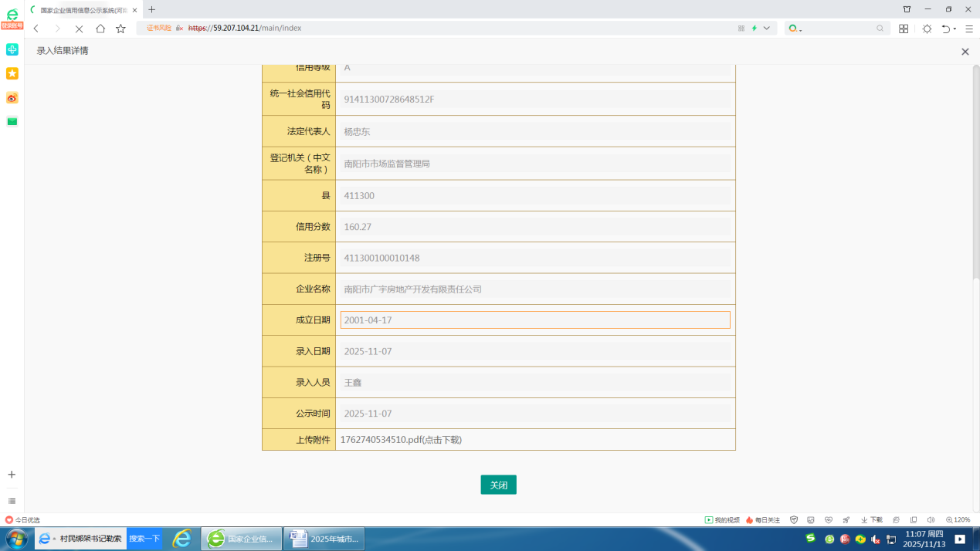This screenshot has width=980, height=551.
Task: Open a new tab with plus button
Action: (151, 9)
